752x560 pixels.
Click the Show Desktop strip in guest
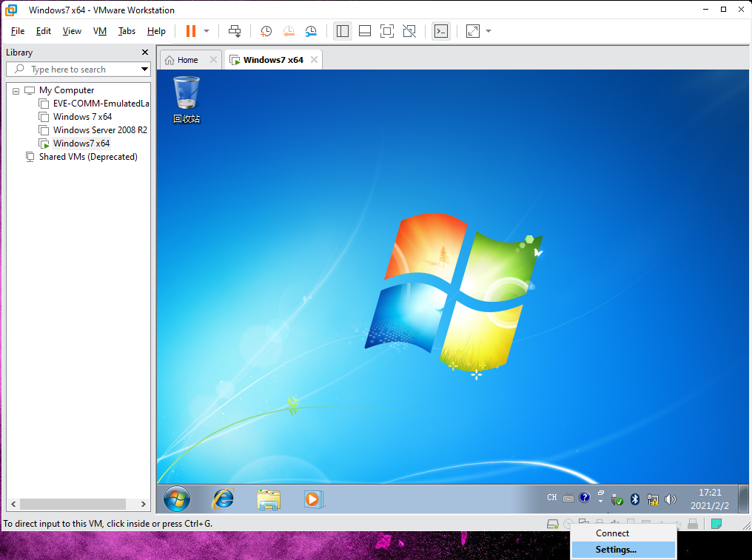pyautogui.click(x=743, y=499)
